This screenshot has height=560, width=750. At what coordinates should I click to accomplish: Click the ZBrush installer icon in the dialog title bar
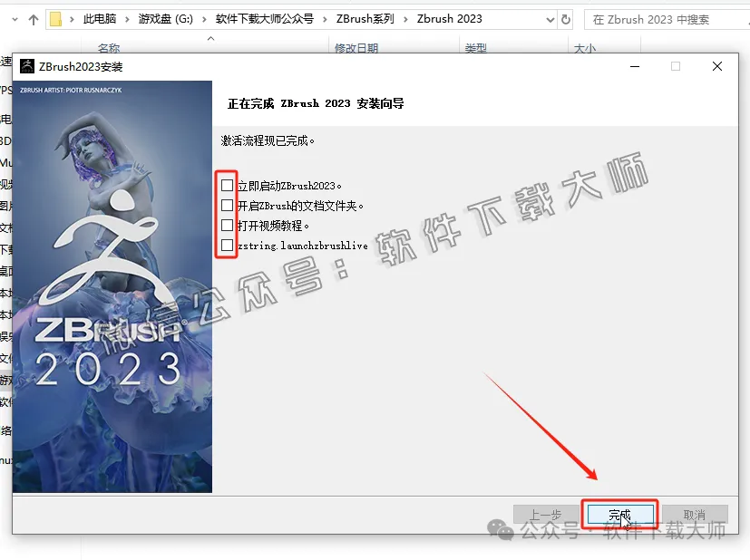coord(28,65)
